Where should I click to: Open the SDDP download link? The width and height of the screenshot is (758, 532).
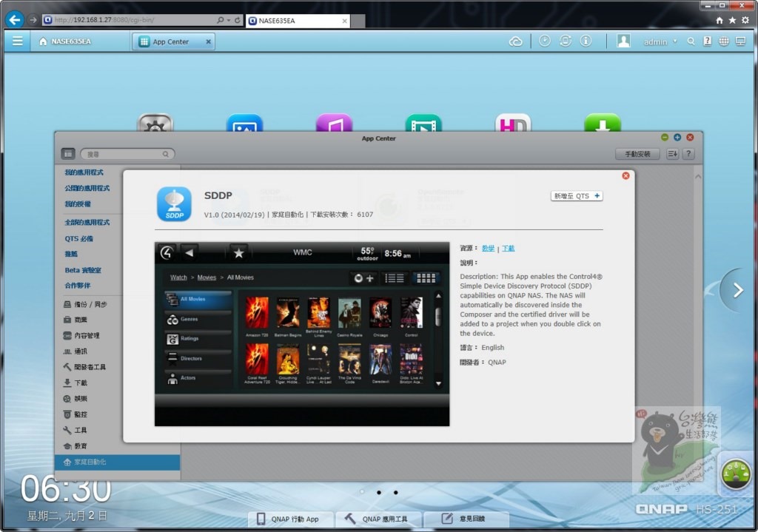(x=508, y=249)
